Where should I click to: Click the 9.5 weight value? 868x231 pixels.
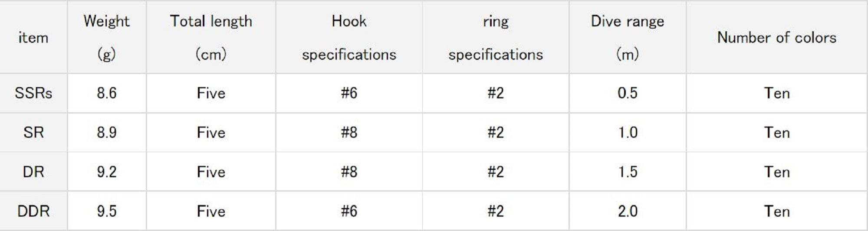[106, 211]
